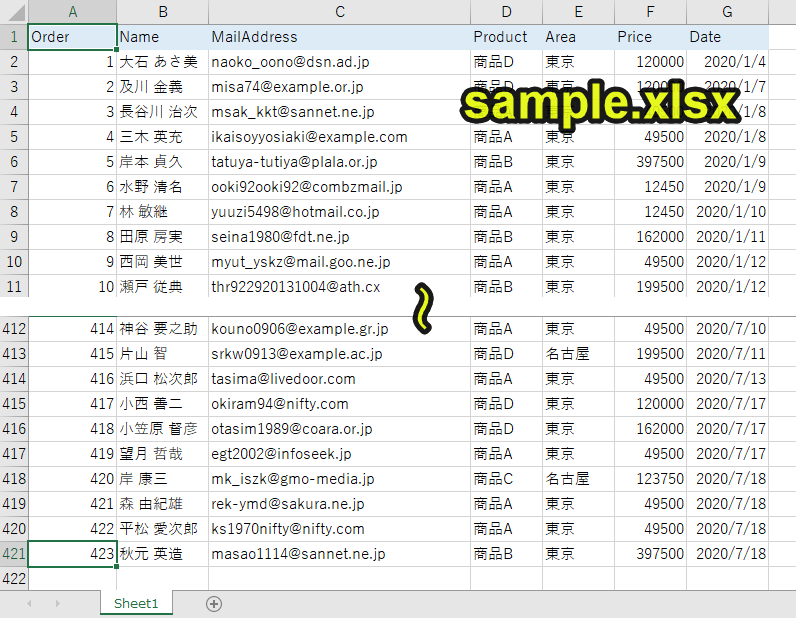Click the Price header cell

(650, 37)
